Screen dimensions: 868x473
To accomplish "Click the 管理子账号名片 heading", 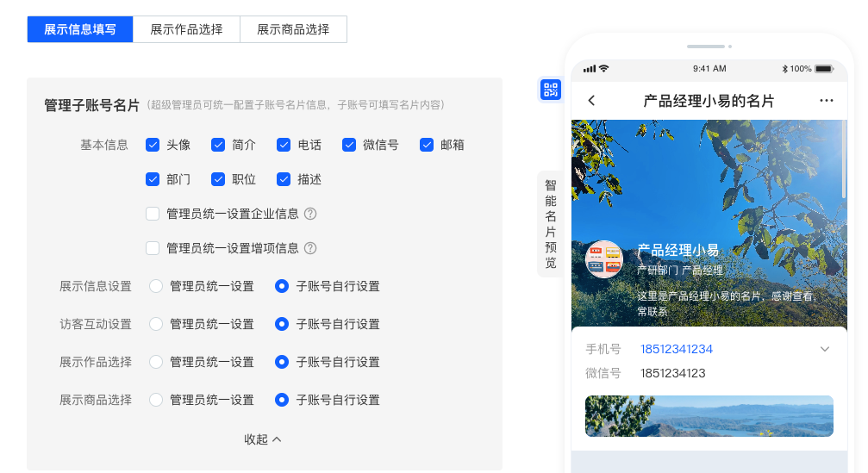I will (92, 105).
